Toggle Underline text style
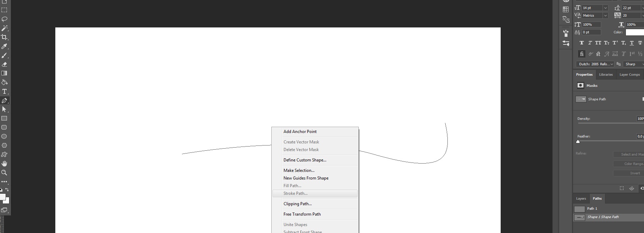644x233 pixels. pyautogui.click(x=632, y=43)
